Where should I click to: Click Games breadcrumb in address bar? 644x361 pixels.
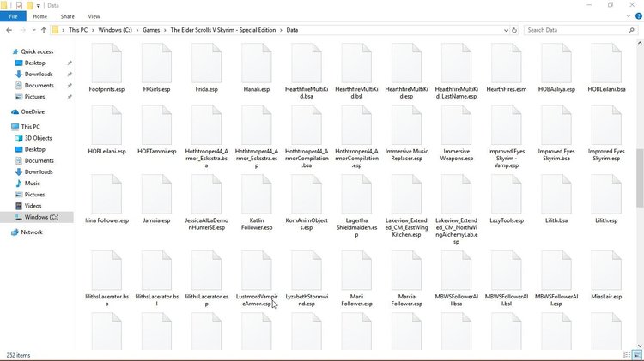click(151, 30)
